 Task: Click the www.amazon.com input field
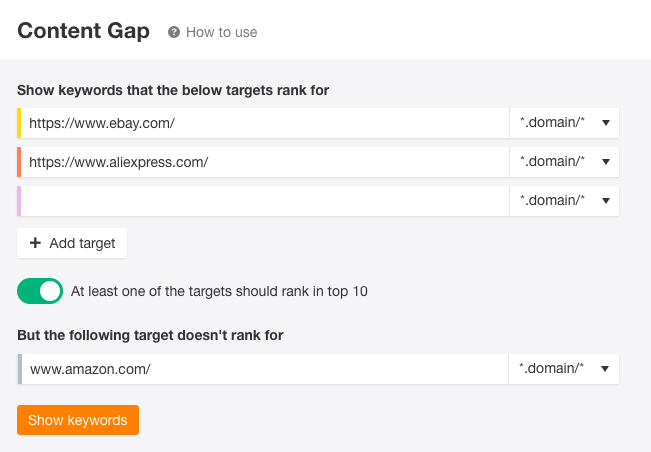265,369
